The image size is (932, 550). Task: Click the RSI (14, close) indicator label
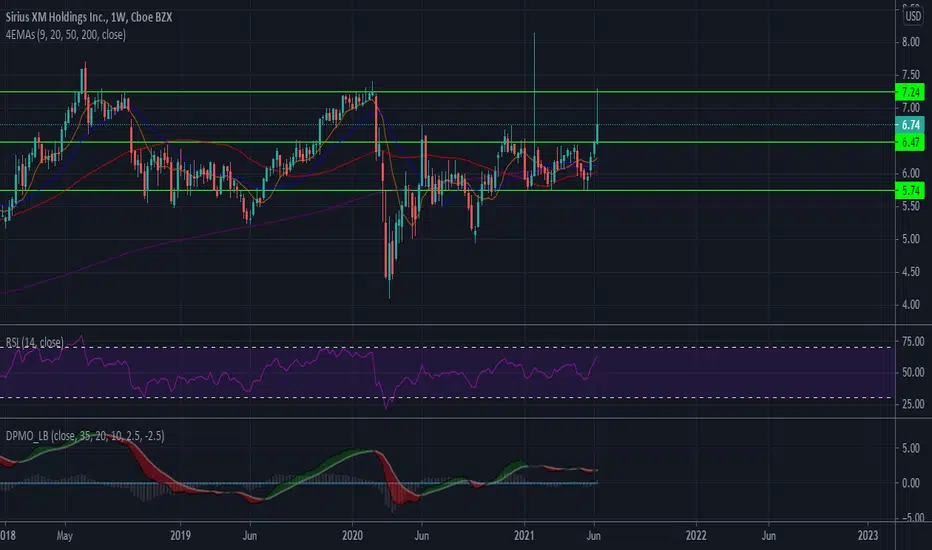point(34,342)
